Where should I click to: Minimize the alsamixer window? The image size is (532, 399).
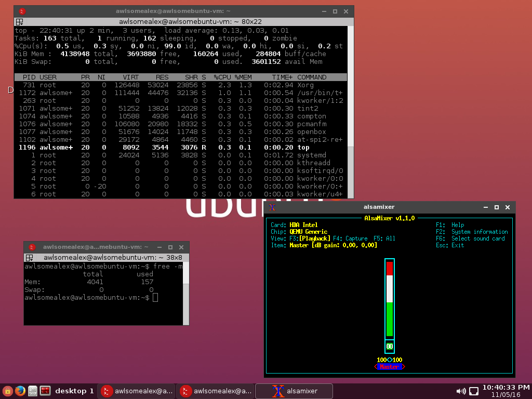[x=486, y=207]
